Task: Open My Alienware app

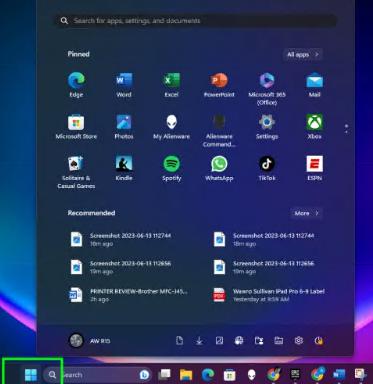Action: pyautogui.click(x=171, y=127)
